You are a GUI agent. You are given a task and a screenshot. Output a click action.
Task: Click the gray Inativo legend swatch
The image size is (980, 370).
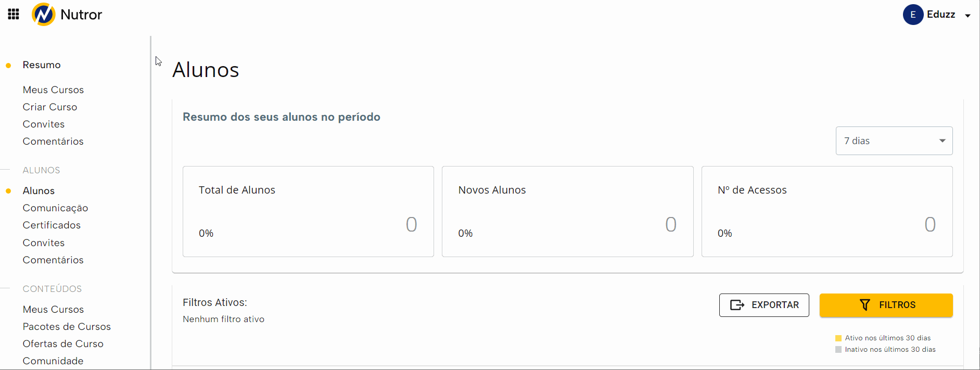tap(838, 350)
